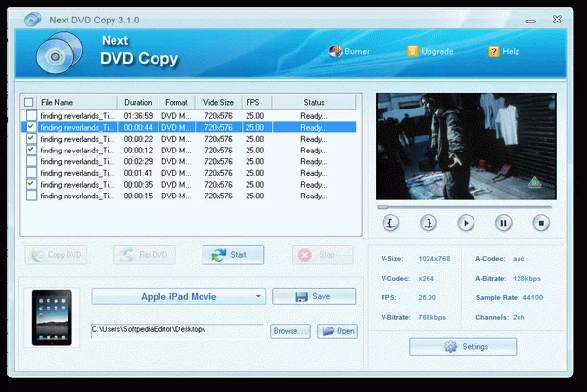
Task: Save the Apple iPad Movie profile
Action: (x=314, y=296)
